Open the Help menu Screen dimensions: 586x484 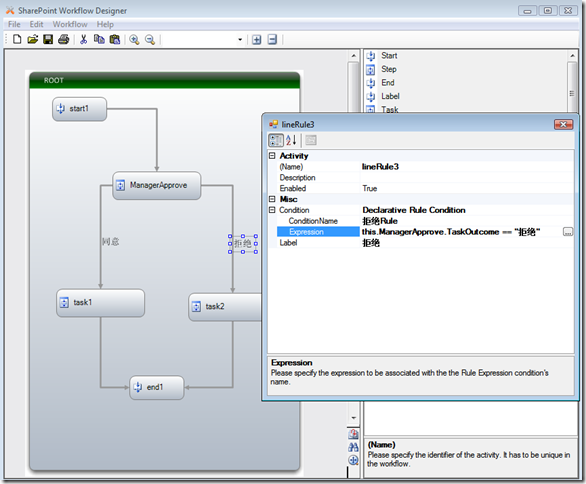point(105,24)
